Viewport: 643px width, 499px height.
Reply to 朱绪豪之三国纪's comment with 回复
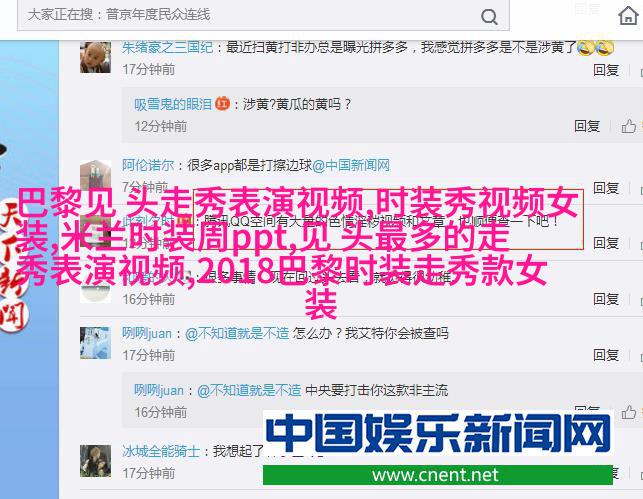[x=606, y=70]
